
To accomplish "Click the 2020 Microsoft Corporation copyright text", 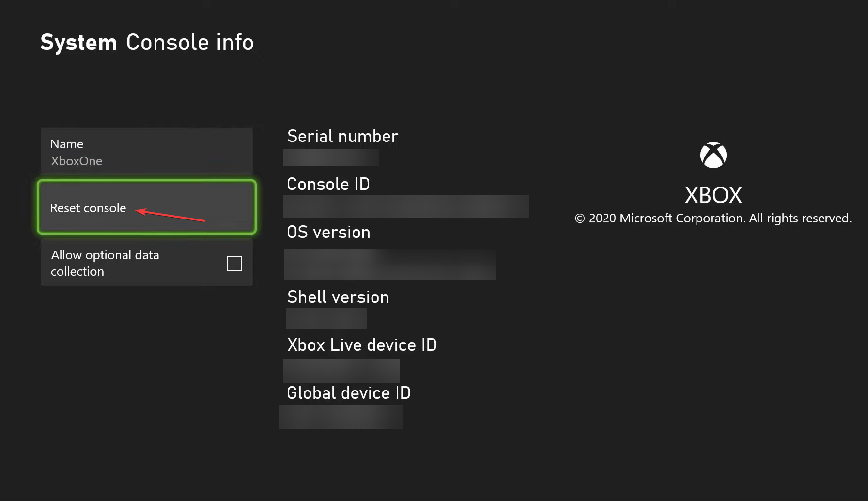I will click(713, 219).
